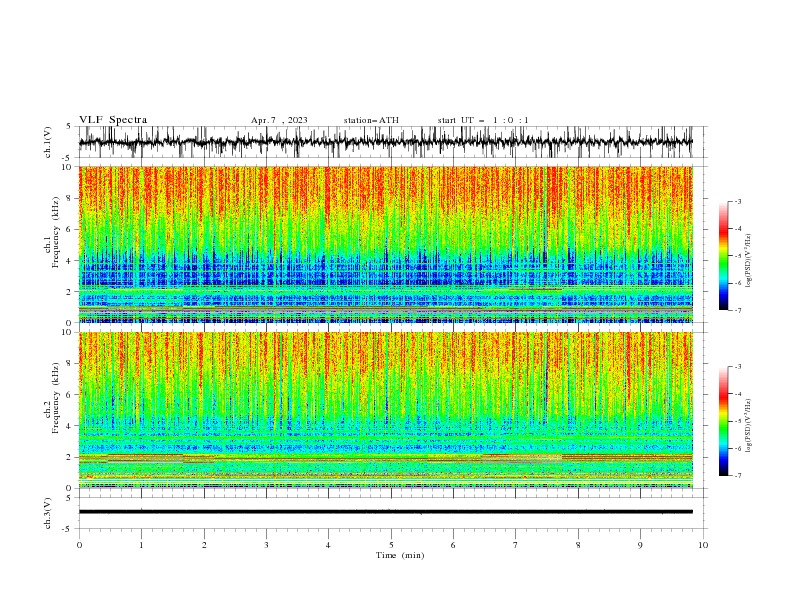Click the date 'Apr. 7, 2023'
The image size is (792, 612).
pos(279,120)
